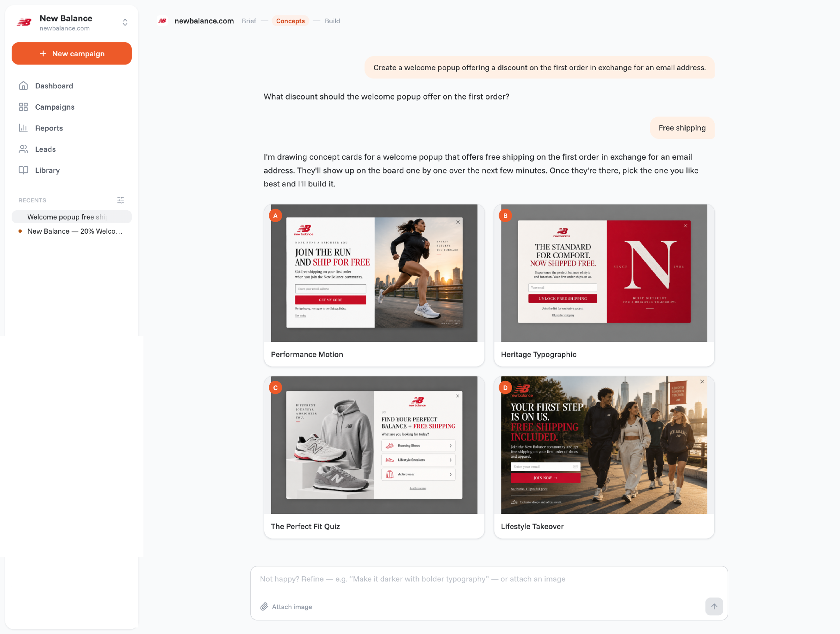
Task: Click the Leads people icon
Action: point(24,149)
